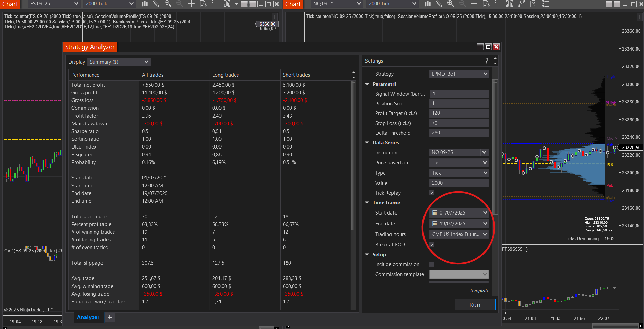Collapse the Setup section
This screenshot has height=329, width=644.
[x=367, y=255]
